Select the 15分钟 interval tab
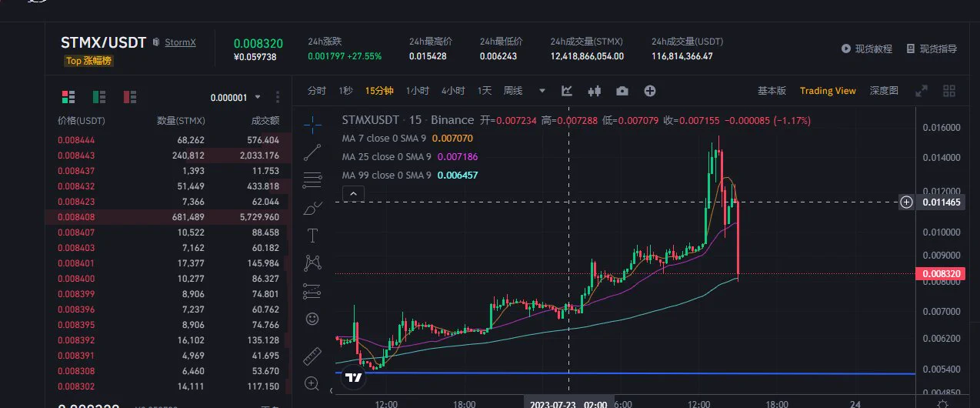The height and width of the screenshot is (408, 980). pos(379,91)
